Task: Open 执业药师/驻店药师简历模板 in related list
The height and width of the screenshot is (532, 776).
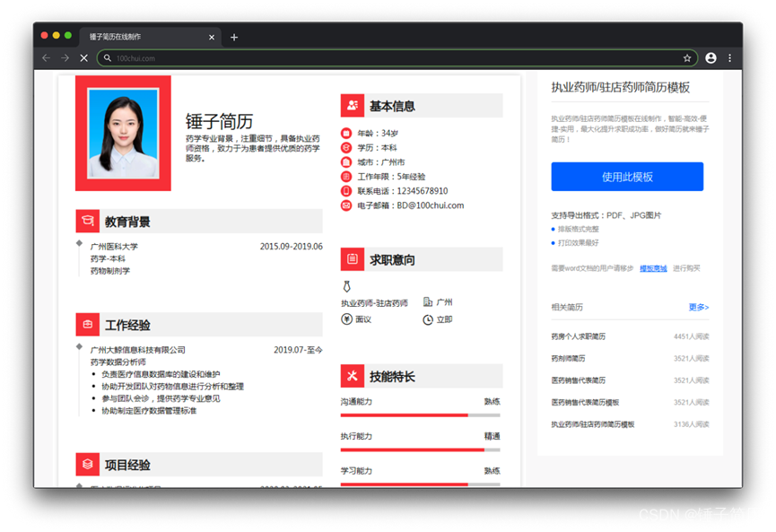Action: tap(593, 424)
